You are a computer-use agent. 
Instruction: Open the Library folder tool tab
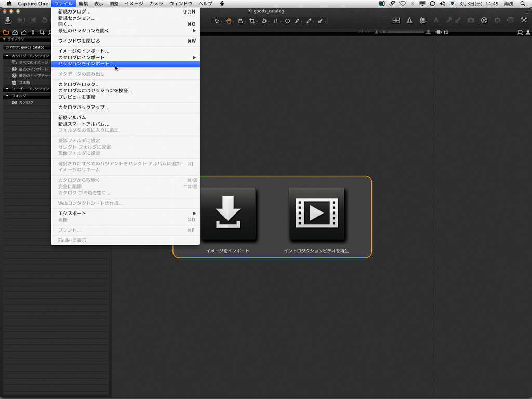click(x=6, y=32)
